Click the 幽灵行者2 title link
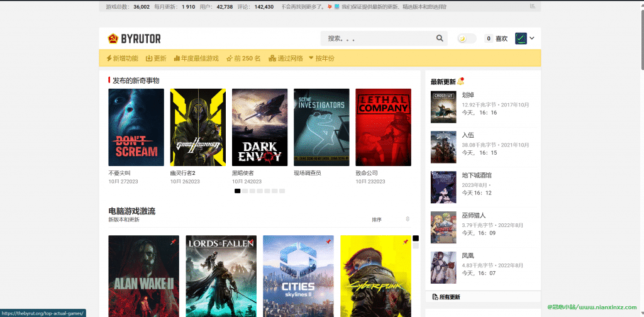 [183, 174]
